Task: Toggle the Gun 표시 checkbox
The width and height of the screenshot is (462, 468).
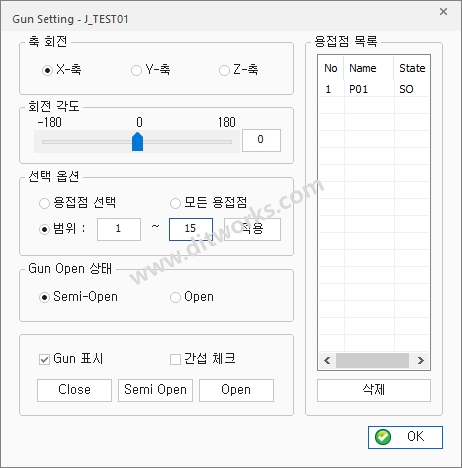Action: point(44,359)
